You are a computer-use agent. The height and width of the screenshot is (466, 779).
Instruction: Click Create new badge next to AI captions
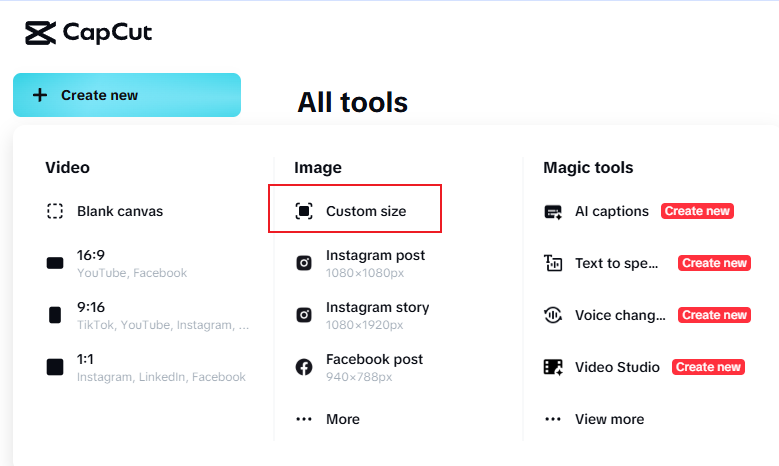697,211
